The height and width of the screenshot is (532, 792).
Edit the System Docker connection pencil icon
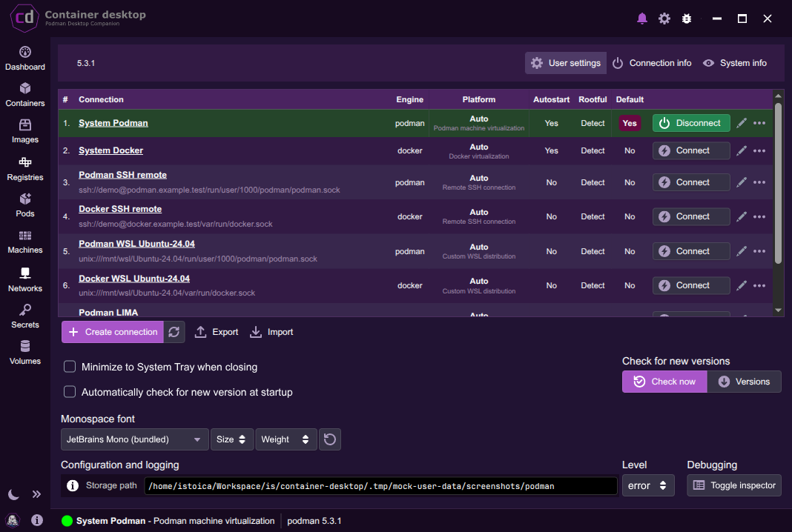[742, 151]
